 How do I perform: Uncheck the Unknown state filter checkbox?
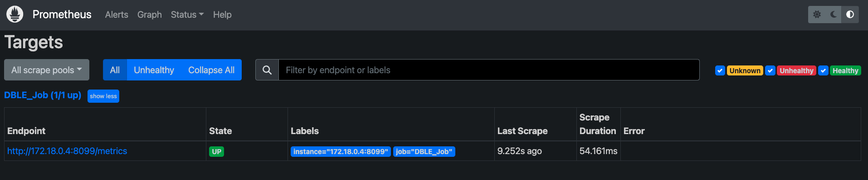point(720,70)
